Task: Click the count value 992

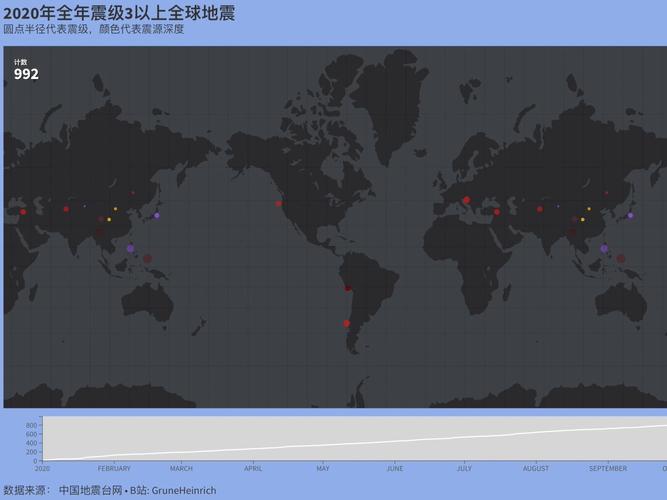Action: (x=26, y=74)
